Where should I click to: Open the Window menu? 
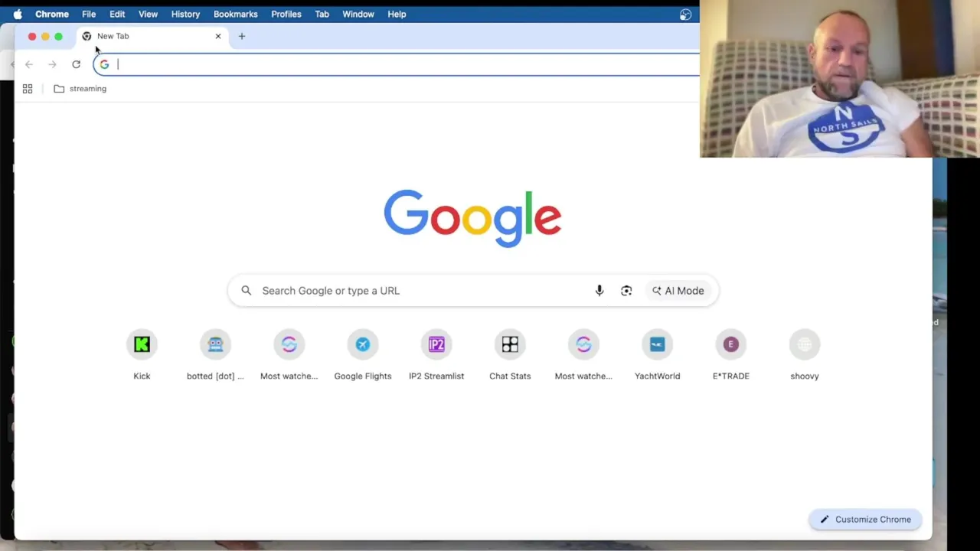tap(358, 14)
